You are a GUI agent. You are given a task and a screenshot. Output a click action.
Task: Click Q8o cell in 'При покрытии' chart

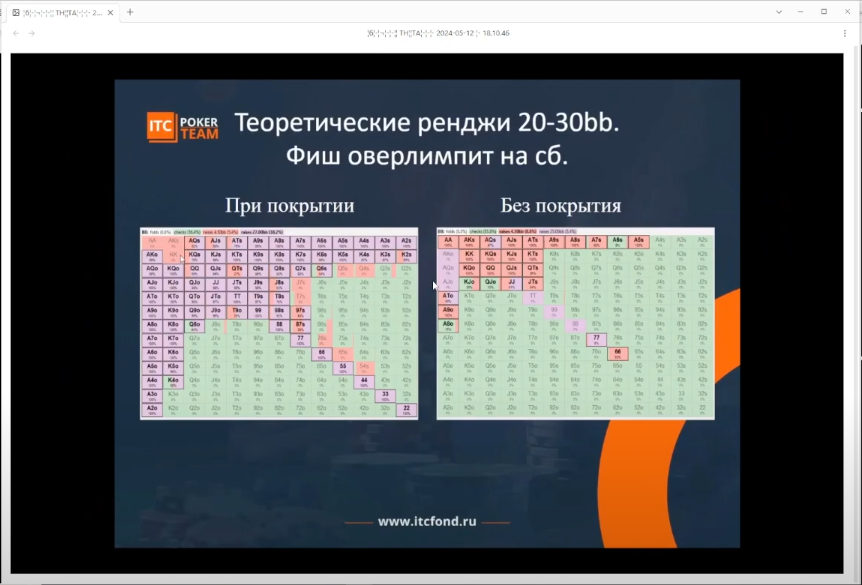tap(194, 326)
